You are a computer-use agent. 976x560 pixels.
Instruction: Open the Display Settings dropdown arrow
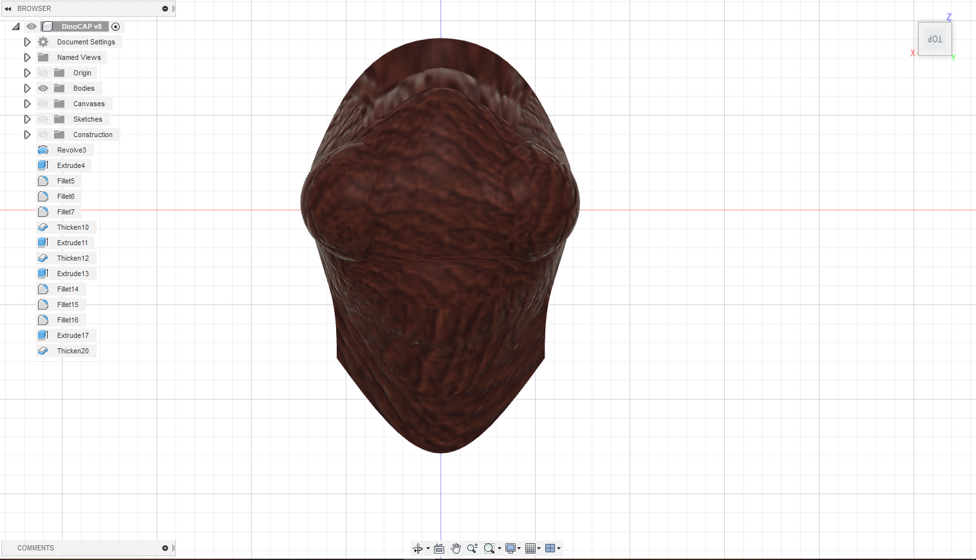[519, 548]
